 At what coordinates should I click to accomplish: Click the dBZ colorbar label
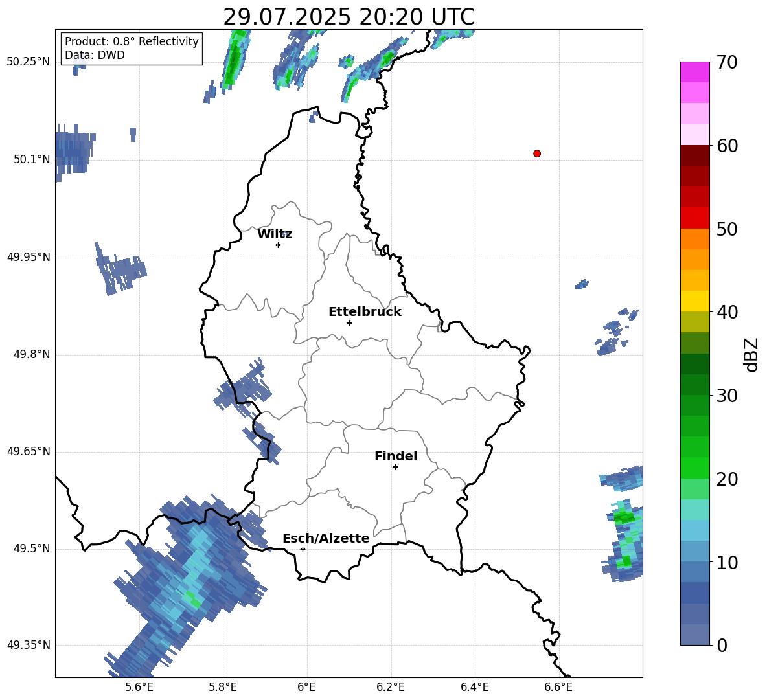point(752,354)
